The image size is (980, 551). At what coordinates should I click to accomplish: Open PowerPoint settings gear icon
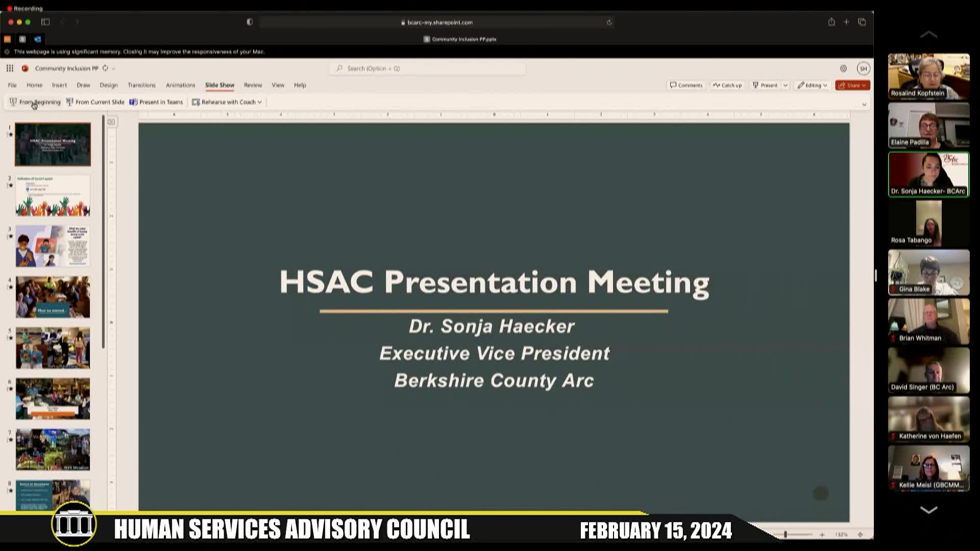pyautogui.click(x=843, y=68)
